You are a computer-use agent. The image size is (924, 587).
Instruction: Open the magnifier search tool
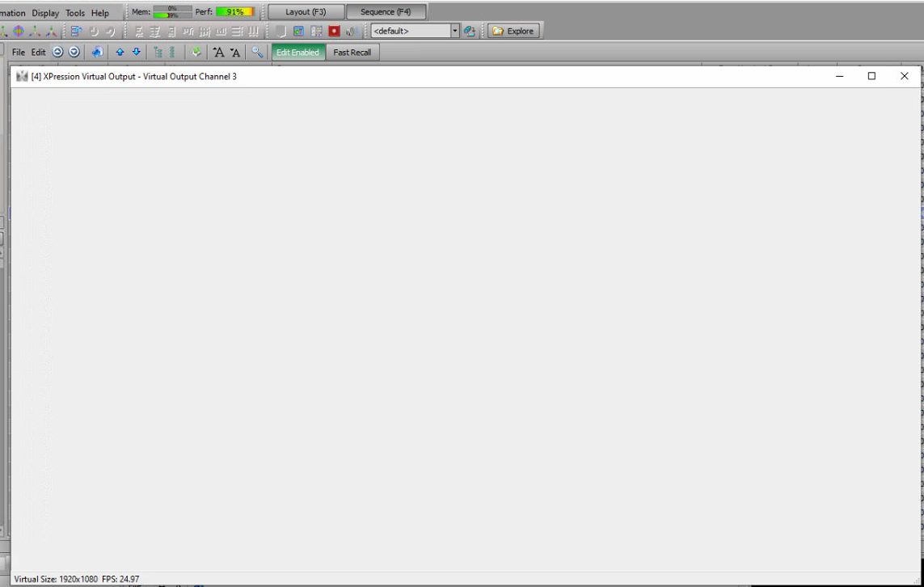click(259, 52)
